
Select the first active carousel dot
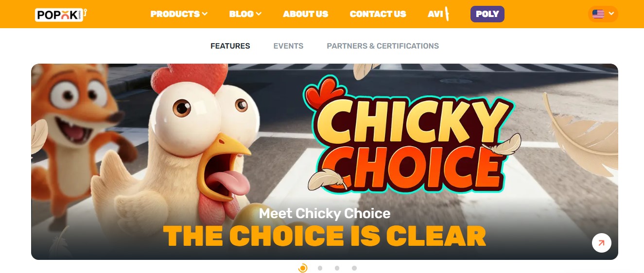pyautogui.click(x=303, y=268)
